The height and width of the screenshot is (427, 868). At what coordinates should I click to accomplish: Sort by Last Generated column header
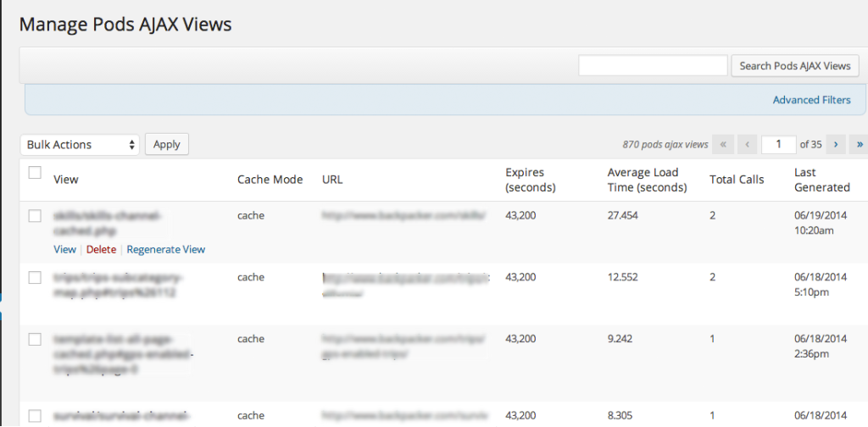(x=822, y=180)
